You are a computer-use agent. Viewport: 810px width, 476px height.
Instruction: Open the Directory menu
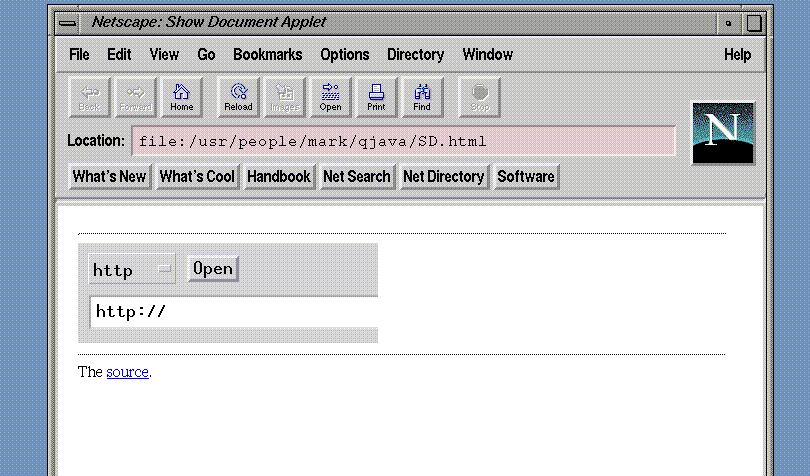pos(415,54)
